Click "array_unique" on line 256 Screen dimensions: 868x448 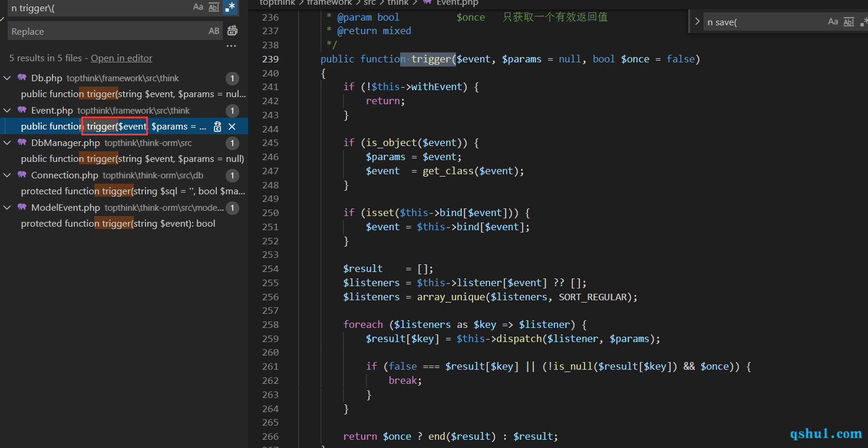[x=451, y=297]
